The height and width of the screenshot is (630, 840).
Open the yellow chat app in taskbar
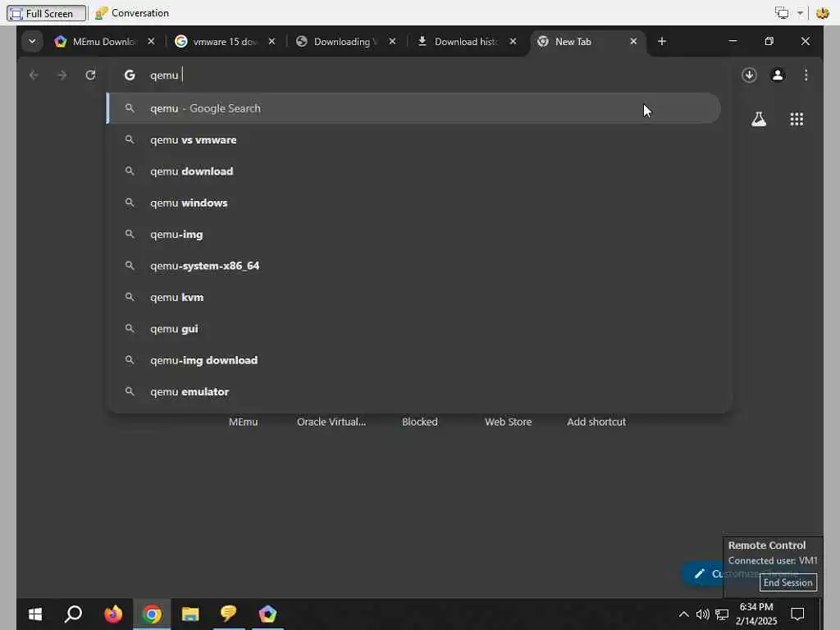point(229,614)
